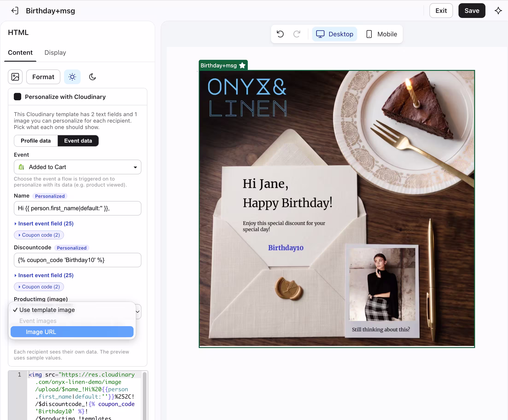Click Personalized badge next to Discountcode
The height and width of the screenshot is (420, 508).
pos(72,248)
